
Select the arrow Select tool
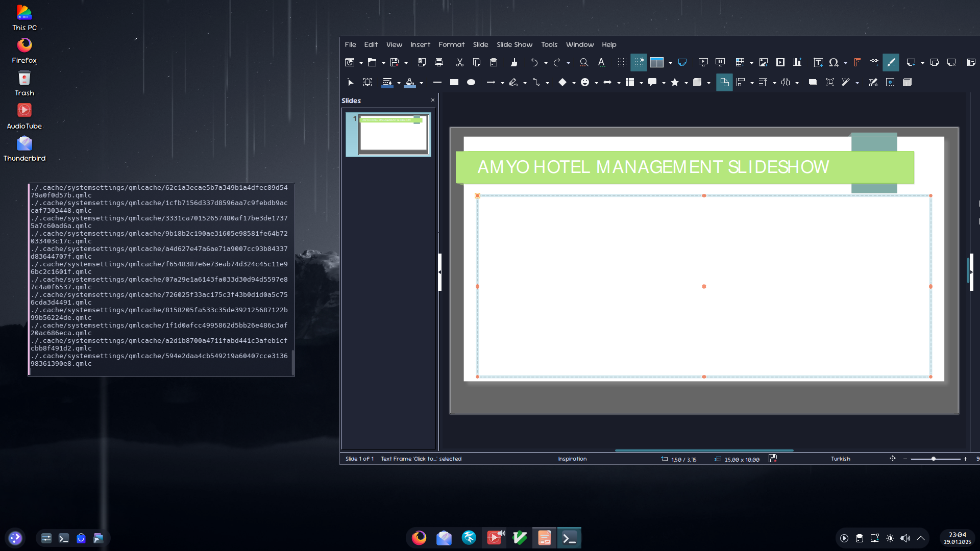pyautogui.click(x=350, y=82)
